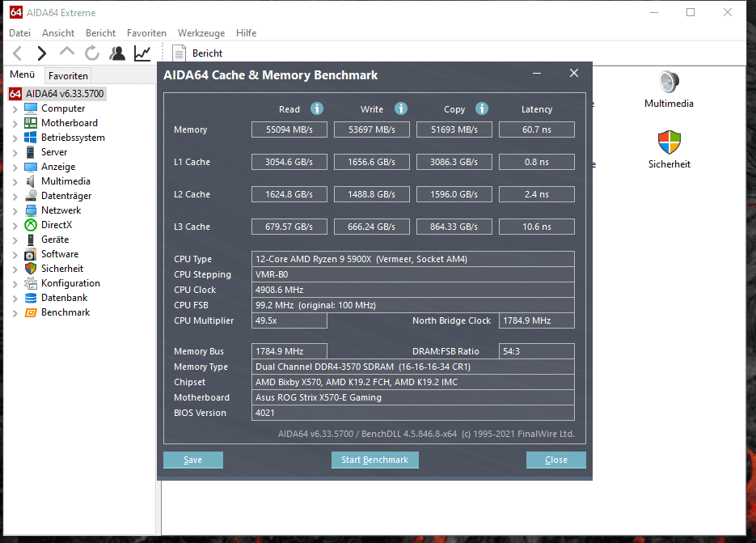Click the Server tower icon in the tree
This screenshot has height=543, width=756.
[31, 152]
